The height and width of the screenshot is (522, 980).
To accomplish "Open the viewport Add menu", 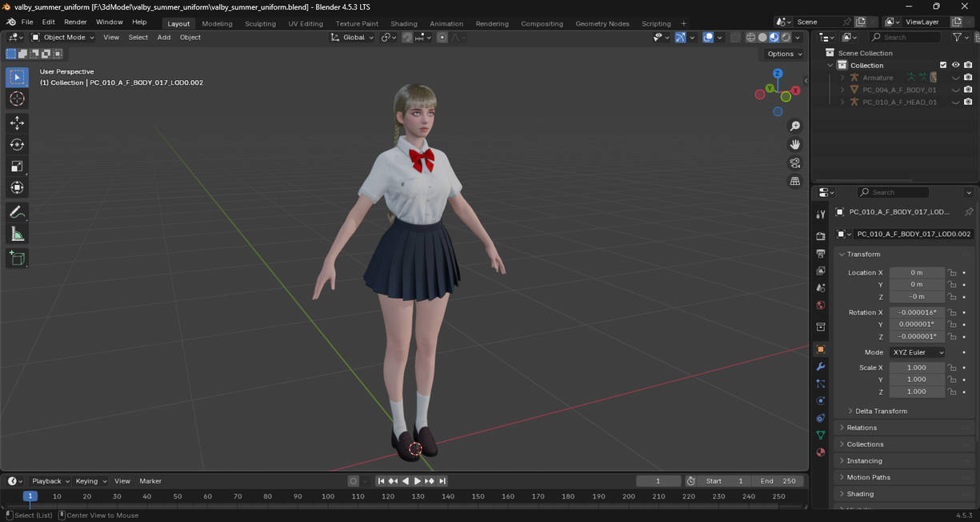I will (164, 37).
